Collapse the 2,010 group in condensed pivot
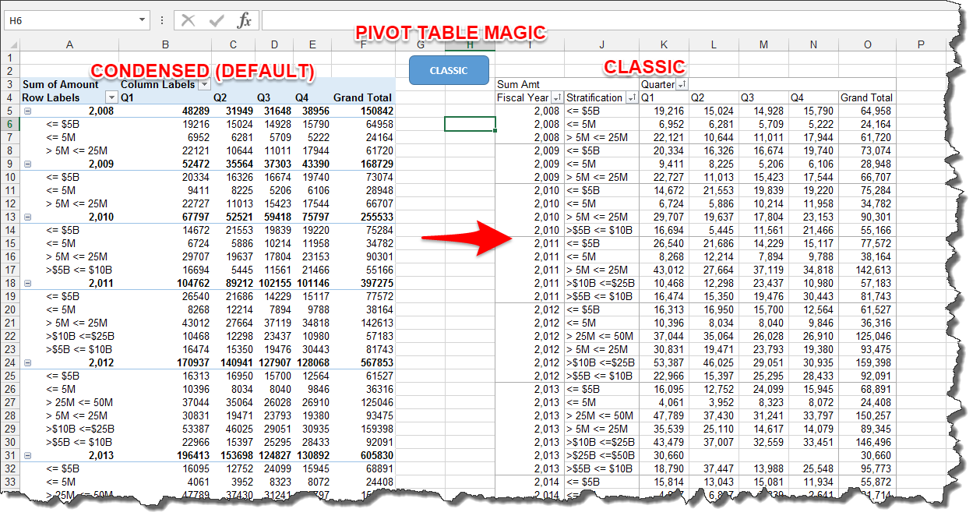Image resolution: width=980 pixels, height=523 pixels. [26, 217]
